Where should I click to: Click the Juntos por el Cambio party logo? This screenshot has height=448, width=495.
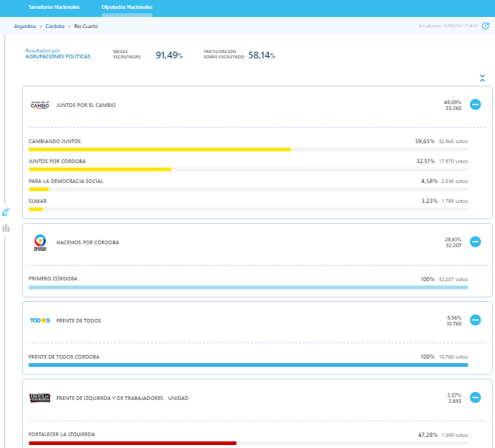[39, 105]
